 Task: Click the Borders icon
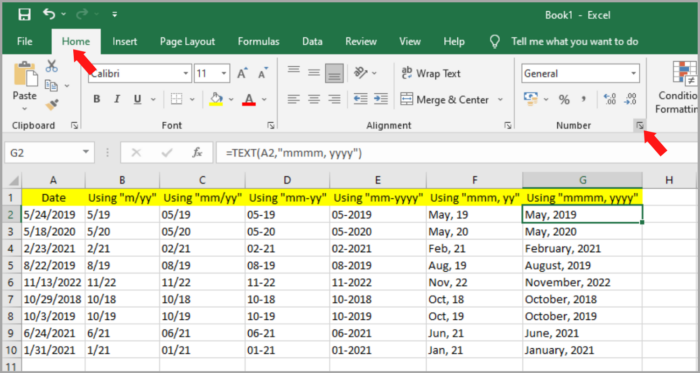coord(177,99)
